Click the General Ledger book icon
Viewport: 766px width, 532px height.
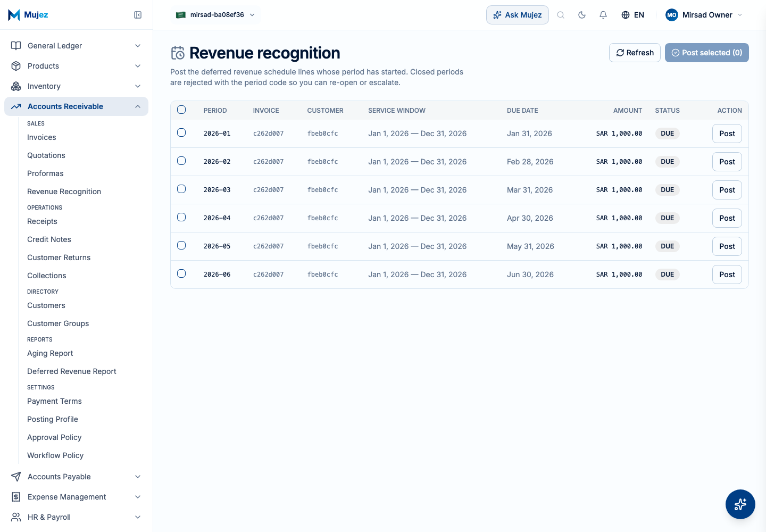[x=16, y=46]
